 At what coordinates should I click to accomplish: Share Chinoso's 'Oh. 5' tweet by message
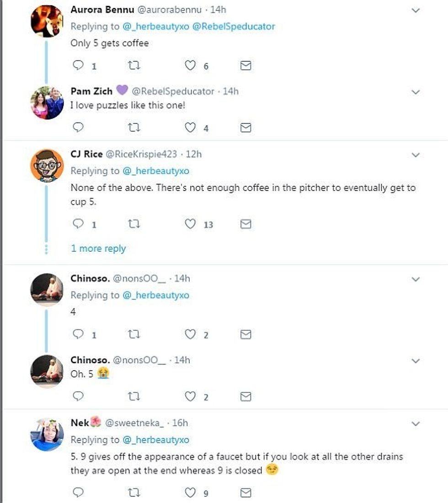[245, 397]
